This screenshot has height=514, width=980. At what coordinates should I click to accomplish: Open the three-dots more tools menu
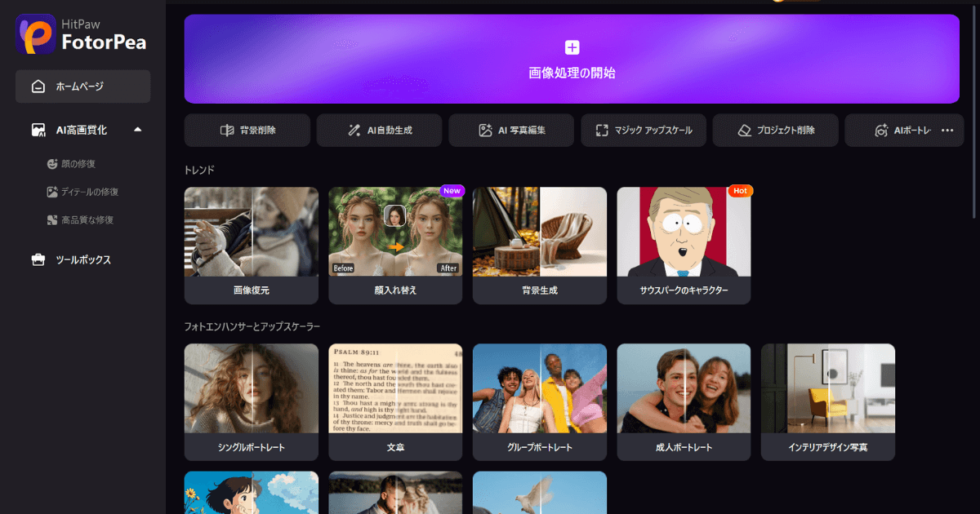[x=947, y=131]
